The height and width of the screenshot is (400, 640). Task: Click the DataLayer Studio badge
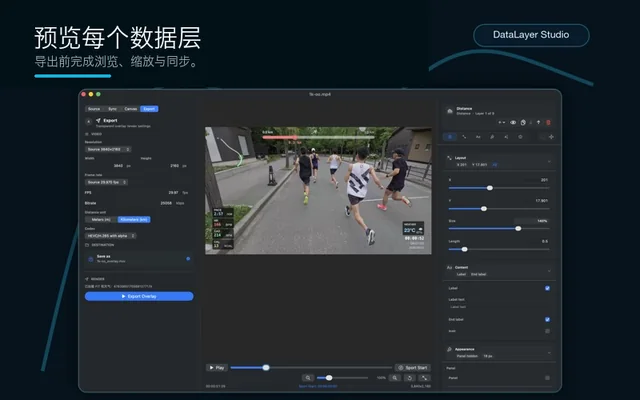click(x=531, y=35)
